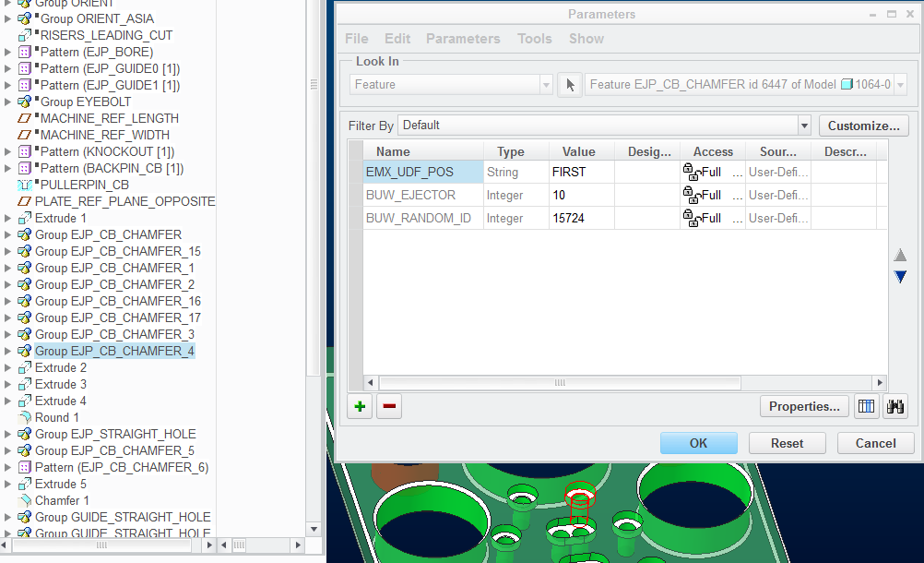Click the Group EYEBOLT icon
924x563 pixels.
click(24, 102)
